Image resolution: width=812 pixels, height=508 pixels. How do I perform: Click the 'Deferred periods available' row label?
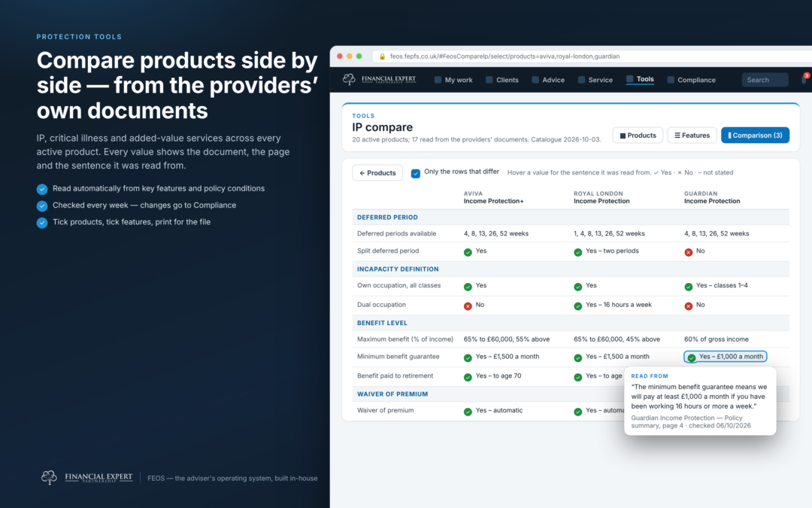click(397, 234)
